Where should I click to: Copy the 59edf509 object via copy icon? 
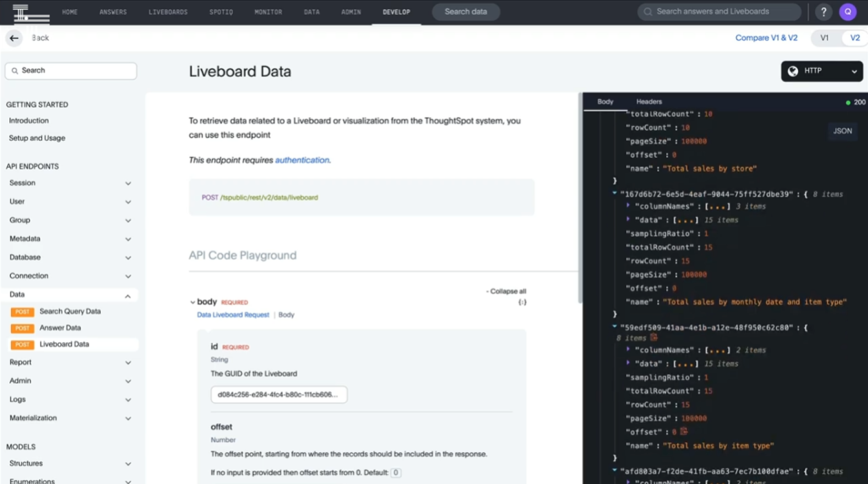654,337
